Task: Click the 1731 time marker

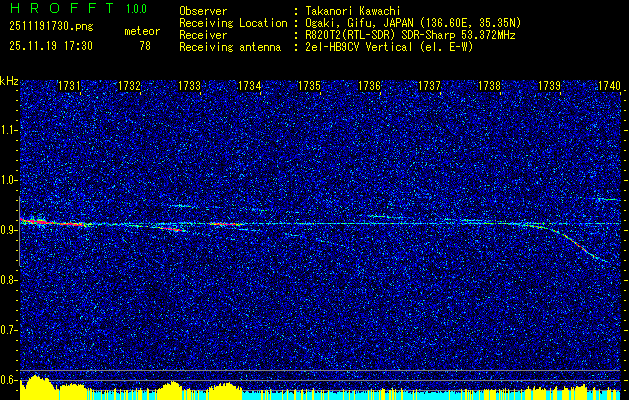Action: pos(69,86)
